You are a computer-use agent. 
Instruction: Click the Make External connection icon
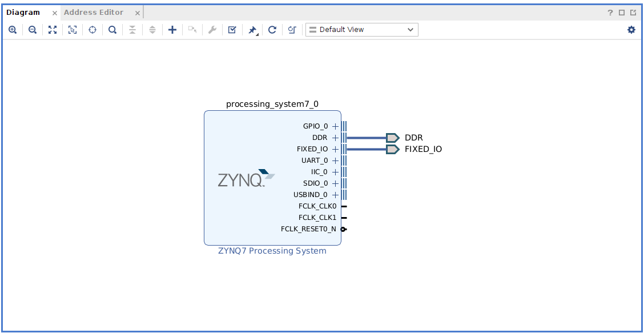[x=192, y=30]
